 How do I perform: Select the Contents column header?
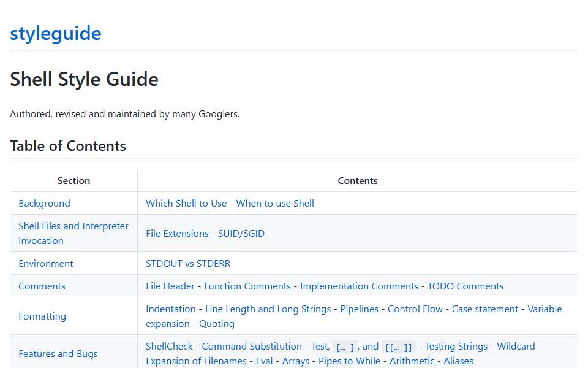(358, 180)
